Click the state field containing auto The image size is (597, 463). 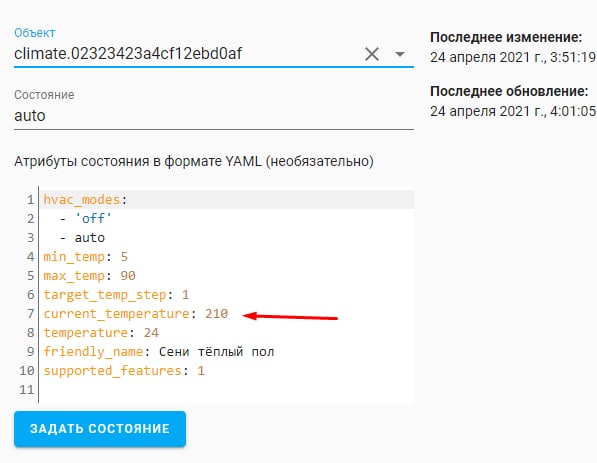pos(214,116)
